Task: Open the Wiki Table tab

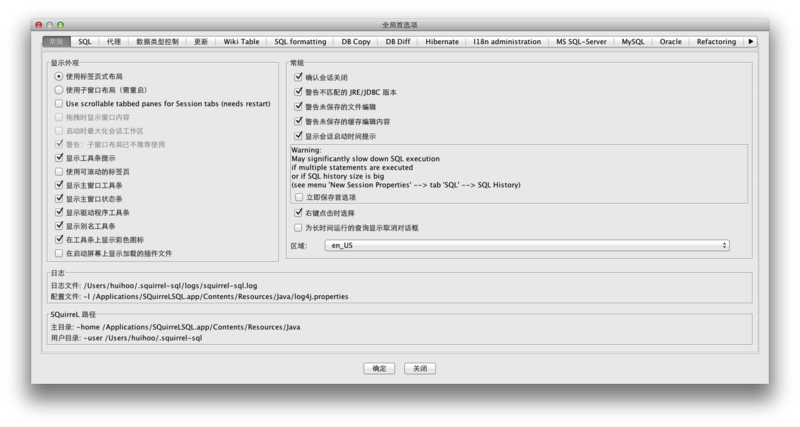Action: 241,42
